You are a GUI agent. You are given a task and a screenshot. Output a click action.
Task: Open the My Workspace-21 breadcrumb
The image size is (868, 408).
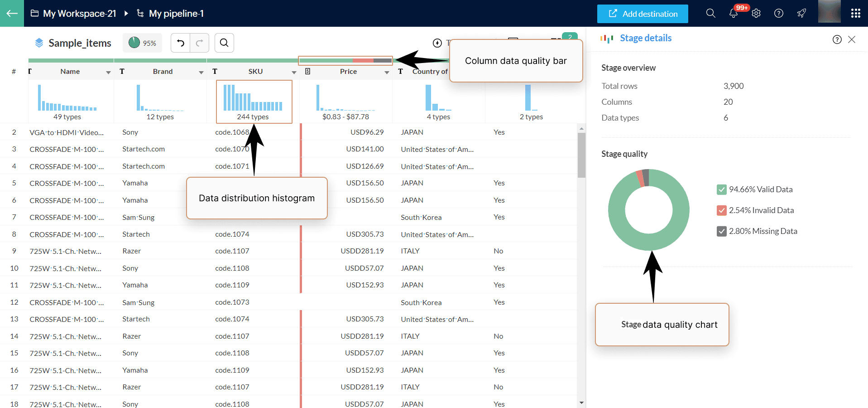point(80,14)
